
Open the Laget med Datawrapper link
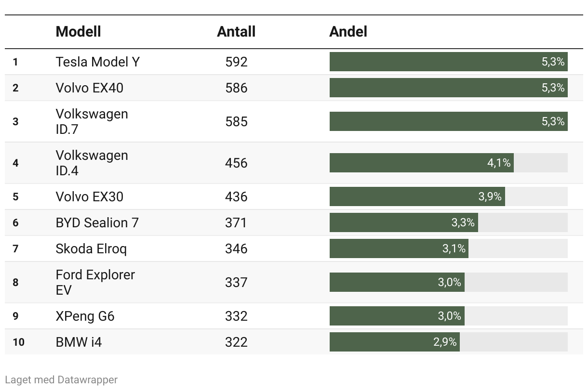61,379
